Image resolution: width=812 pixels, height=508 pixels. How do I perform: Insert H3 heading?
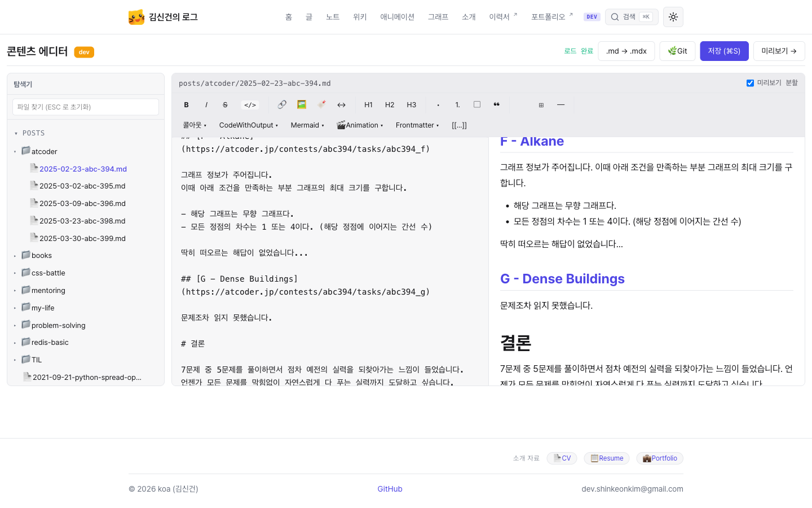click(412, 105)
